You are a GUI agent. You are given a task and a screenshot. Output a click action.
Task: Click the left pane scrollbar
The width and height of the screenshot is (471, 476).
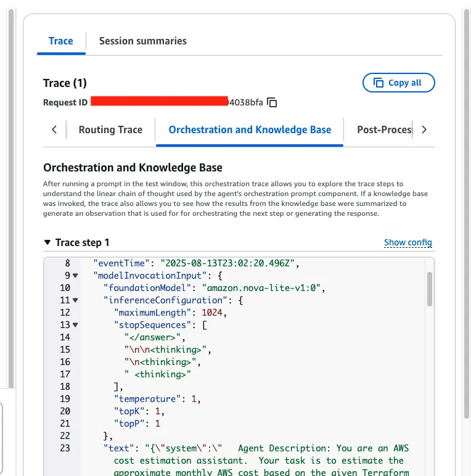(11, 199)
